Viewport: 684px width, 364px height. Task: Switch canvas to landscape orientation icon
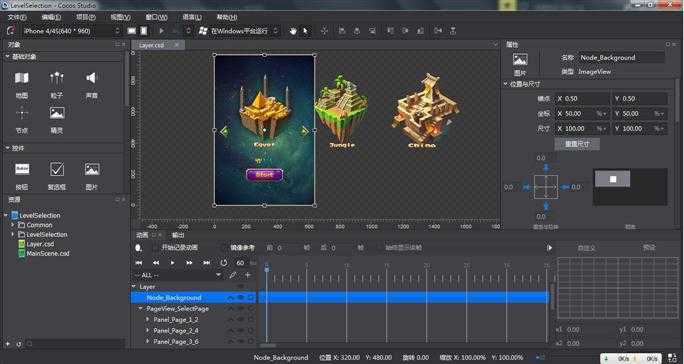[x=131, y=31]
